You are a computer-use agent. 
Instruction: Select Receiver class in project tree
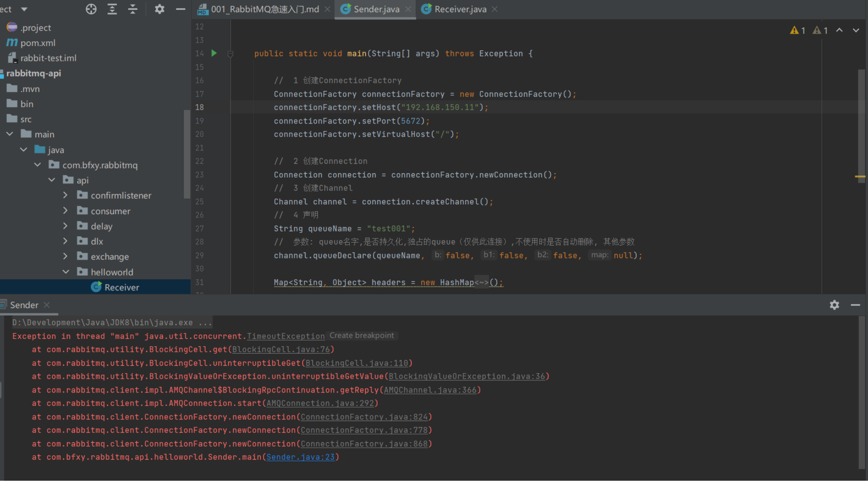[x=122, y=287]
